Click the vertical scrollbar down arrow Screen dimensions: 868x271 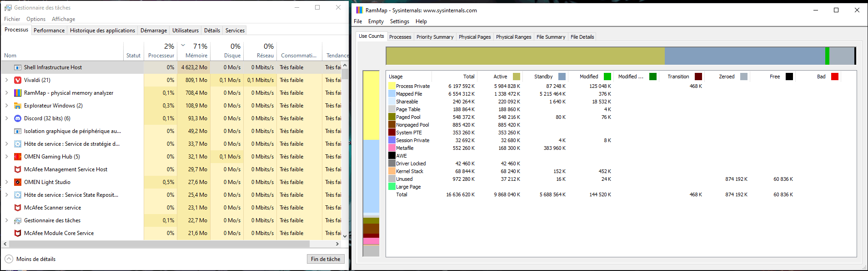point(345,236)
